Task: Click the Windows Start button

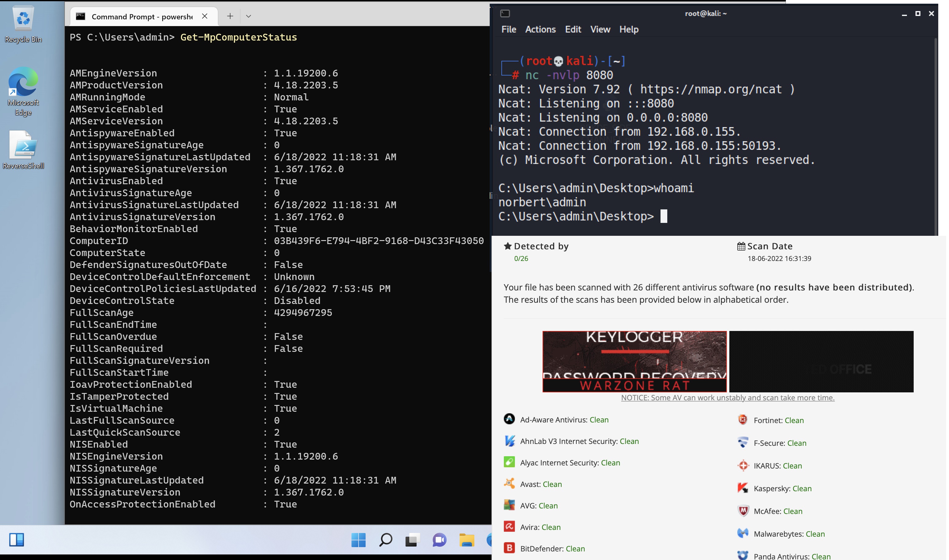Action: coord(358,540)
